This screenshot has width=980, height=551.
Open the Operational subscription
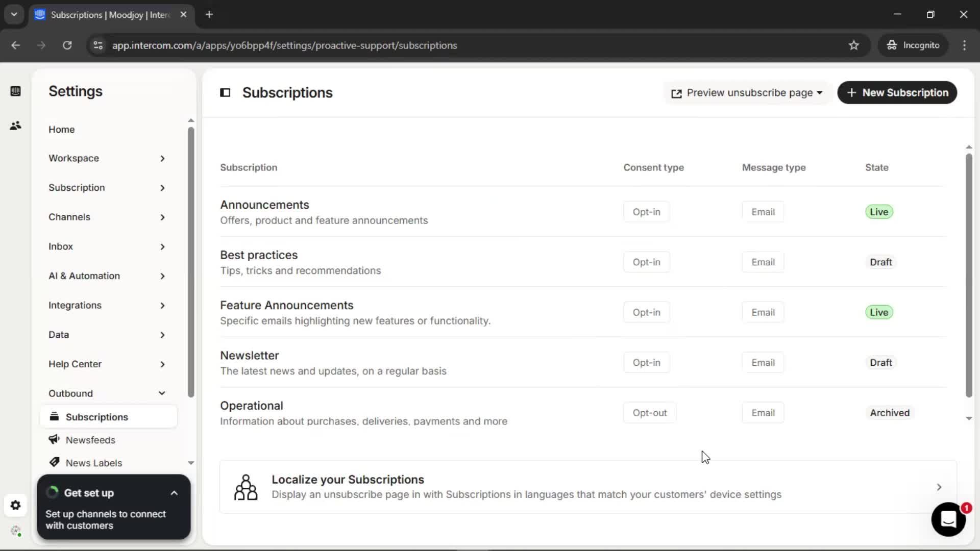(x=251, y=406)
